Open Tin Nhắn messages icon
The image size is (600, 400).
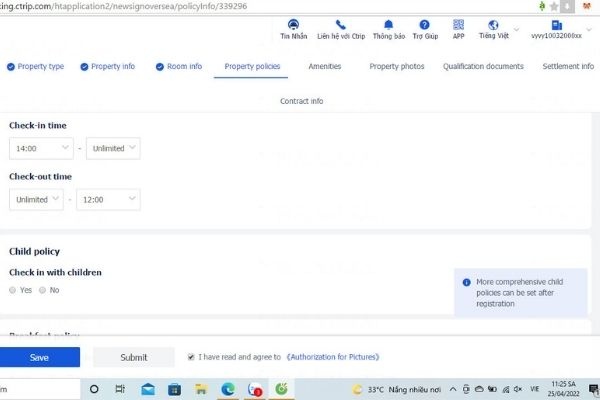coord(293,25)
